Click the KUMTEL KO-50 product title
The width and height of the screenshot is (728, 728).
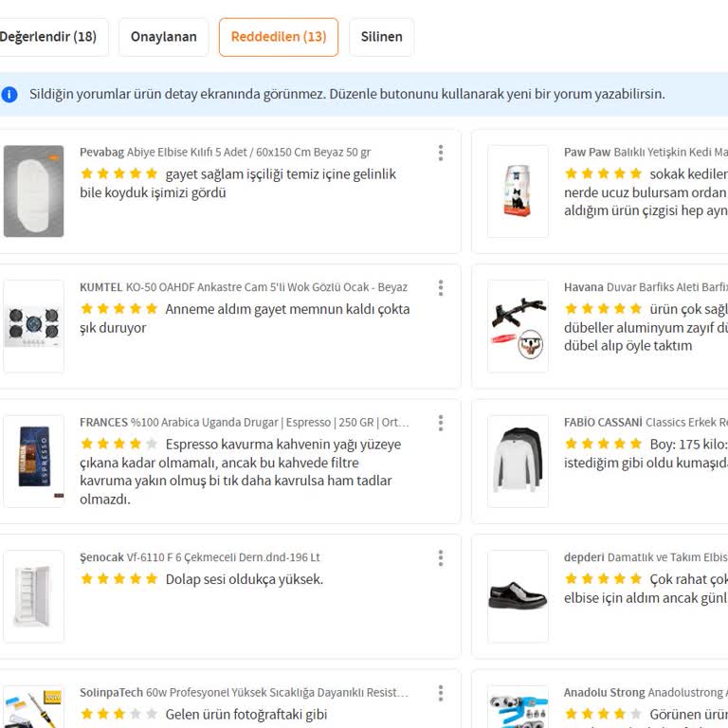tap(244, 287)
